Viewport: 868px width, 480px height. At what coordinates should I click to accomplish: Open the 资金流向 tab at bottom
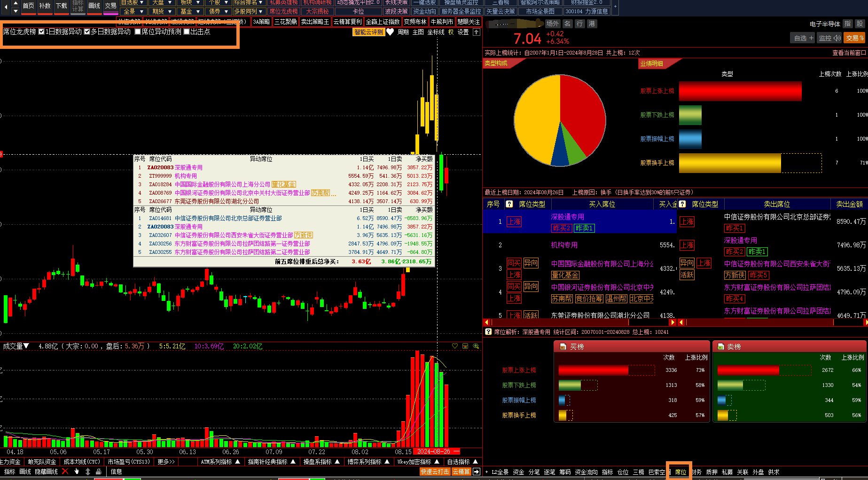click(586, 472)
